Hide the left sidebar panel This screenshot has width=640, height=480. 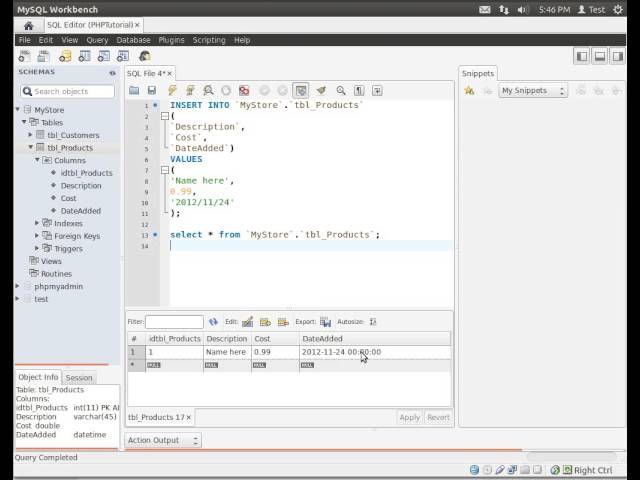tap(582, 56)
